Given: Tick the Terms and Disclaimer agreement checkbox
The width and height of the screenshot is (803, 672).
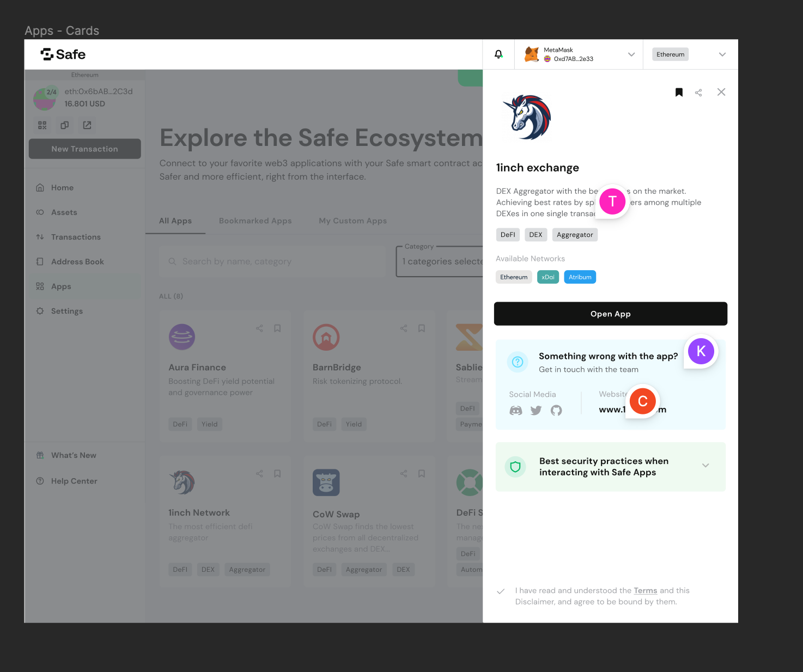Looking at the screenshot, I should (501, 591).
